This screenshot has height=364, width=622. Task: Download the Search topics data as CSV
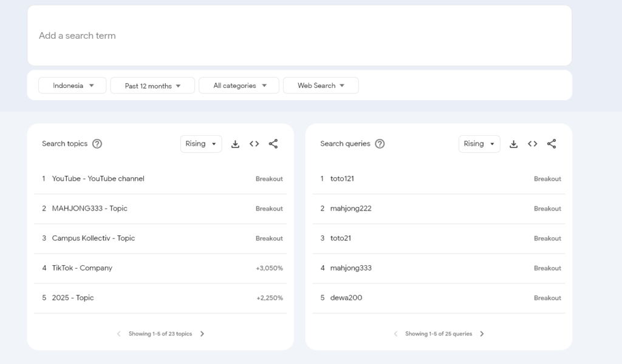coord(235,144)
